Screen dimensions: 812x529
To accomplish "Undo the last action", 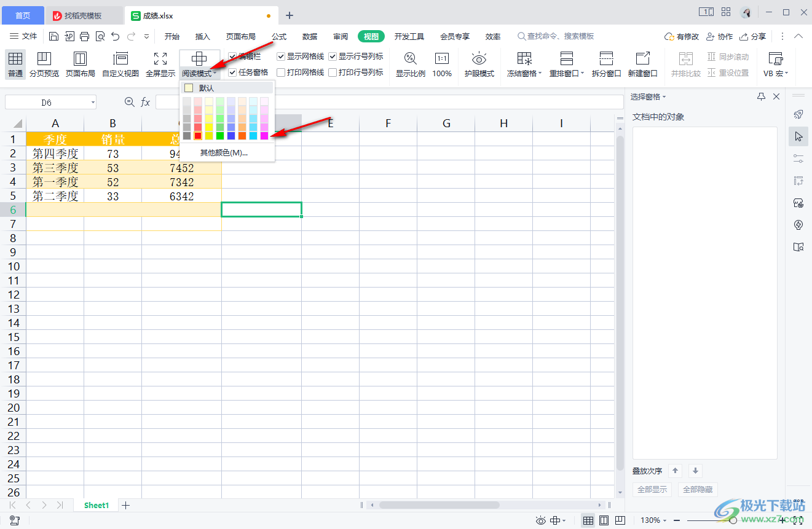I will pos(116,36).
